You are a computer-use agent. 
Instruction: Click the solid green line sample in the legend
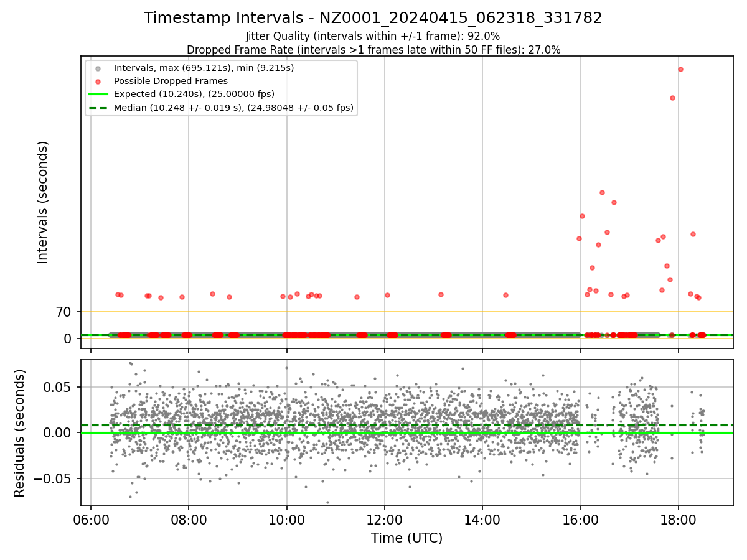(98, 94)
